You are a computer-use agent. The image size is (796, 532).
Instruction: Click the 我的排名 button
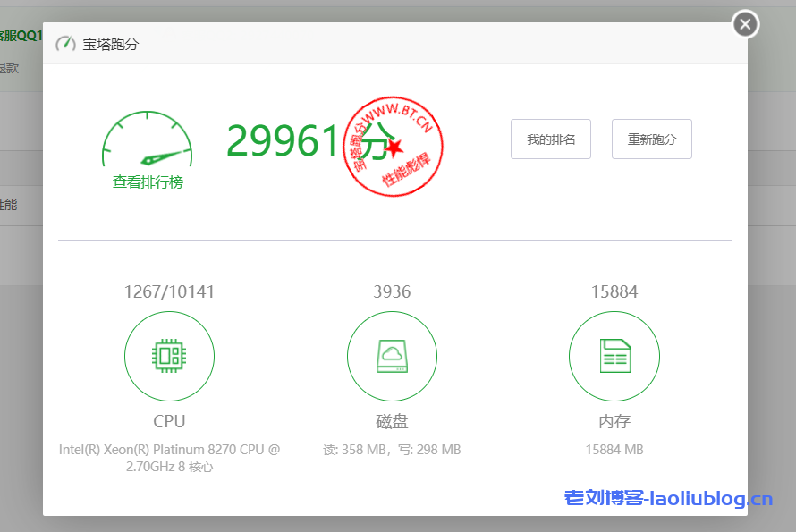(550, 139)
